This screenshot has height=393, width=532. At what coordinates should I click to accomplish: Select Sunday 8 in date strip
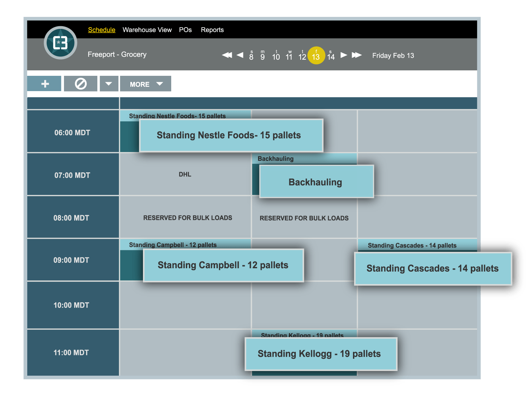pos(251,55)
